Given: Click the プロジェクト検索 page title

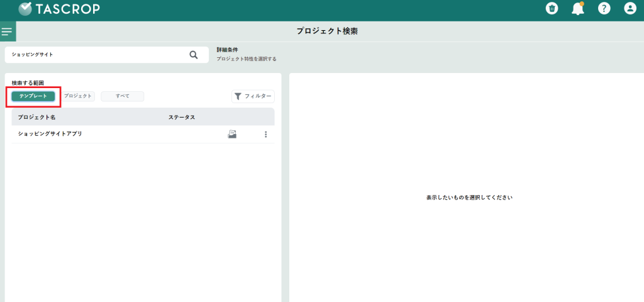Looking at the screenshot, I should (327, 31).
